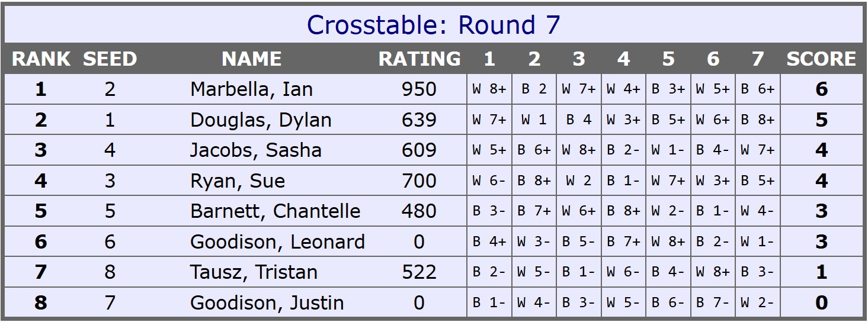Click the name Goodison, Justin
The image size is (868, 322).
pos(267,303)
